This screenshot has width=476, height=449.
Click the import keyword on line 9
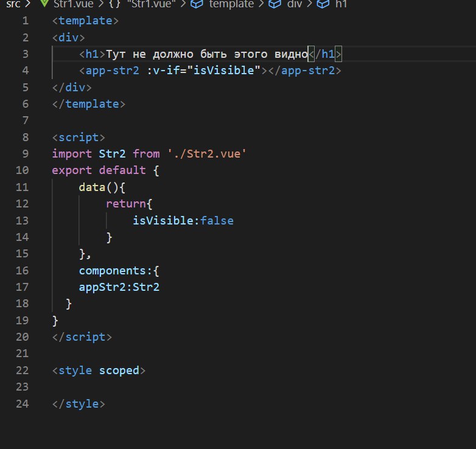(72, 154)
